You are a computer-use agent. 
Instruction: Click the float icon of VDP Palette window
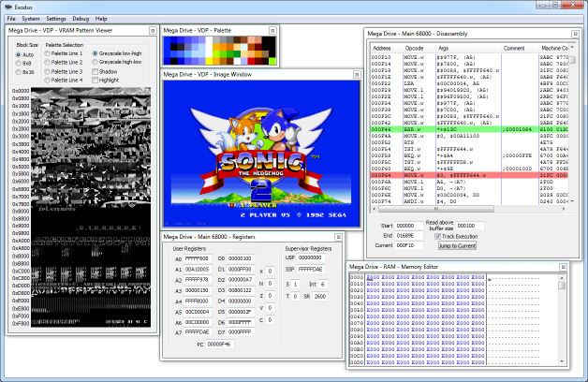click(x=272, y=30)
